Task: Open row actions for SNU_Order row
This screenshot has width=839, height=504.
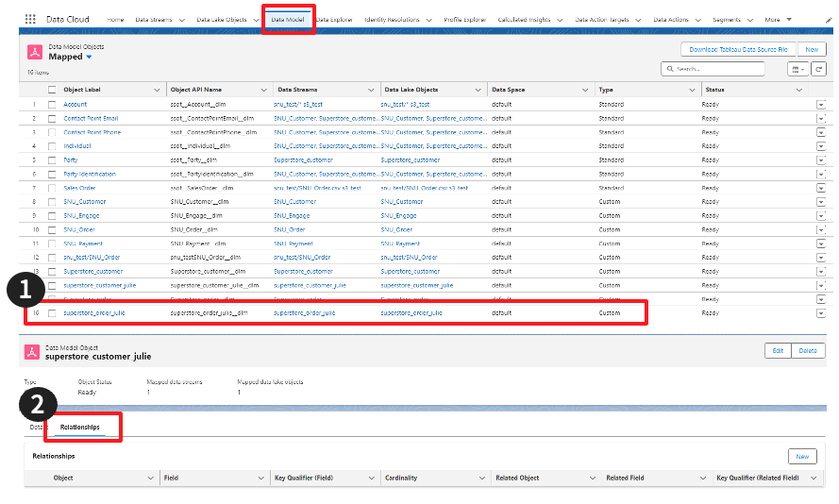Action: click(821, 229)
